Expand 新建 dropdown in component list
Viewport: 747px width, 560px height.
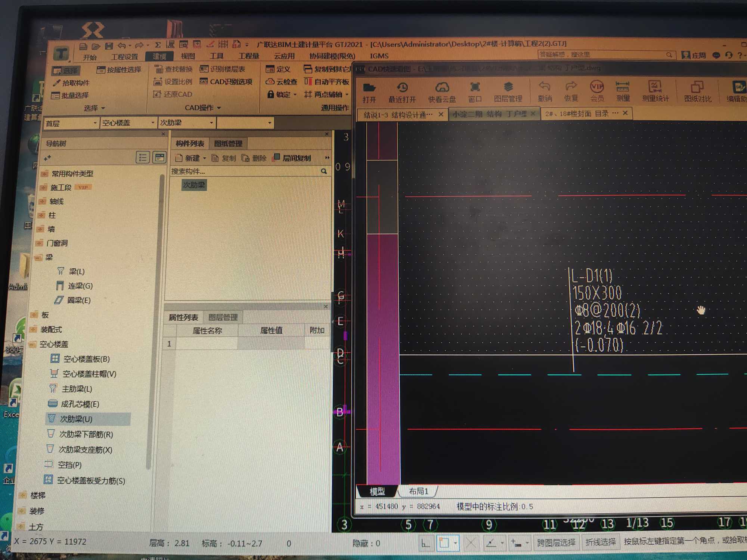tap(205, 158)
